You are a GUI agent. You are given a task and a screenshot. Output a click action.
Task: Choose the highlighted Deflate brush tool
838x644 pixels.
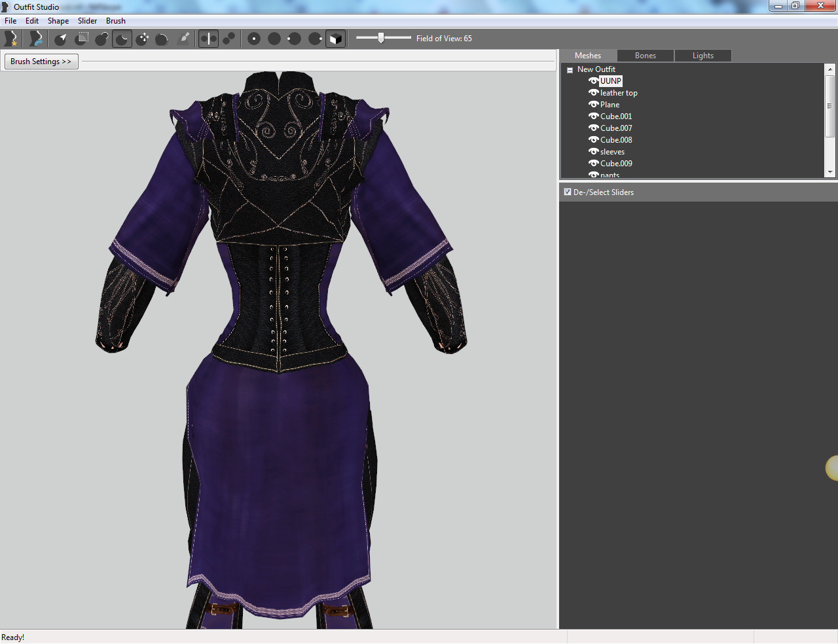click(x=122, y=39)
